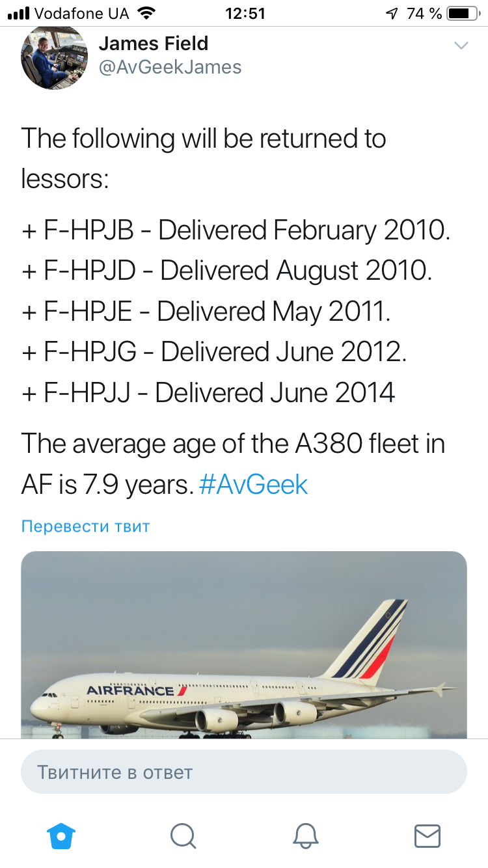The image size is (488, 868).
Task: Tap the cellular signal bars icon
Action: point(18,13)
